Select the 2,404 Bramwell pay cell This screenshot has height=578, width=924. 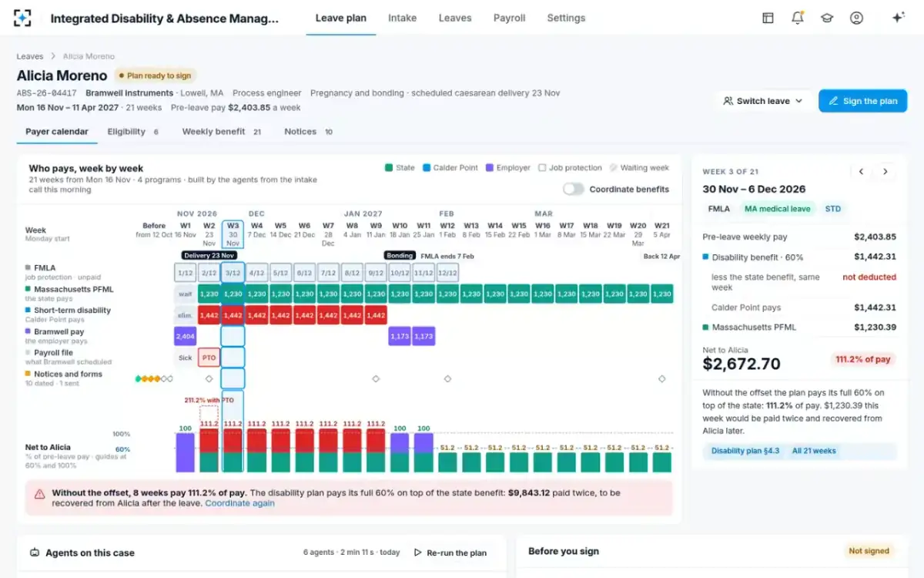click(x=185, y=336)
